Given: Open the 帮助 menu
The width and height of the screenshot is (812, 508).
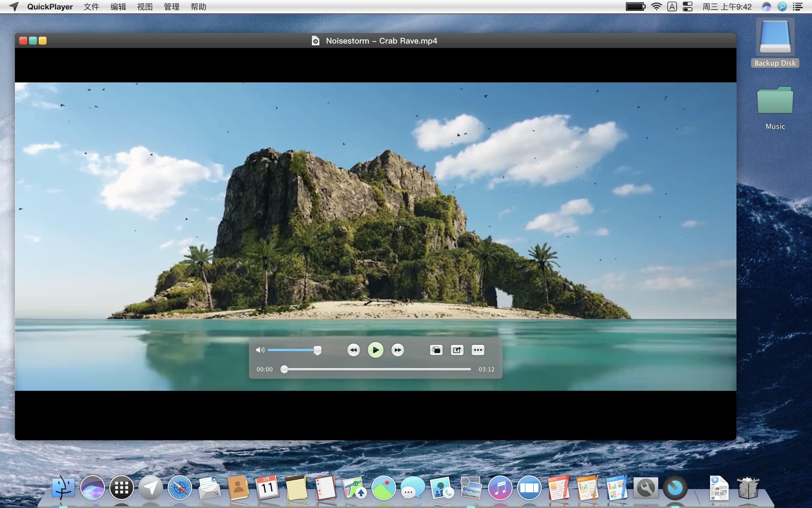Looking at the screenshot, I should (x=199, y=7).
